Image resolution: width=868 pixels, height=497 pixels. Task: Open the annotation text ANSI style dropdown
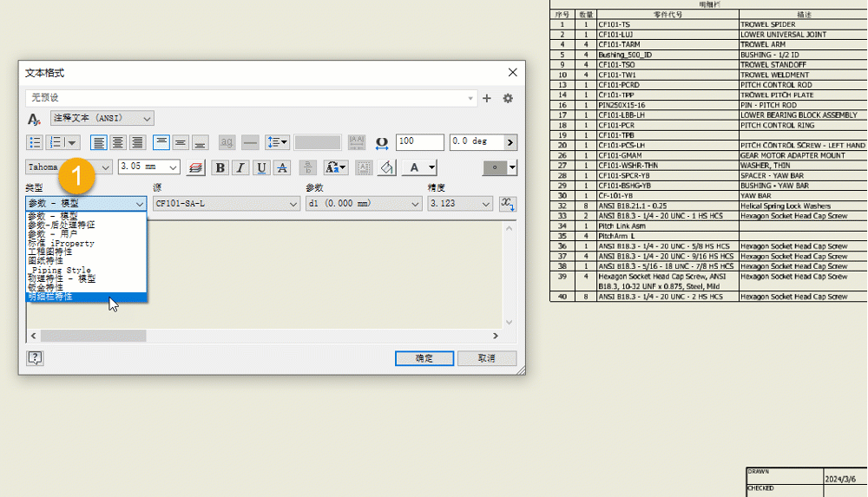[102, 119]
